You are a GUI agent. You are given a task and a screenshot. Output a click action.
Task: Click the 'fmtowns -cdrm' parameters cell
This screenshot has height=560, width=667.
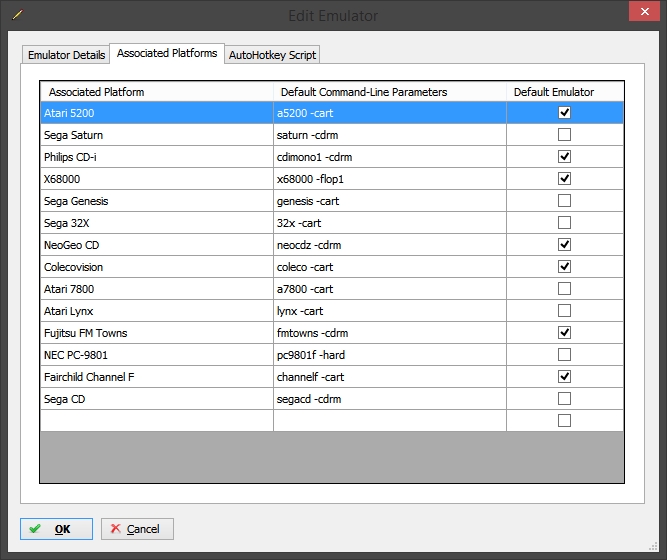(x=390, y=333)
